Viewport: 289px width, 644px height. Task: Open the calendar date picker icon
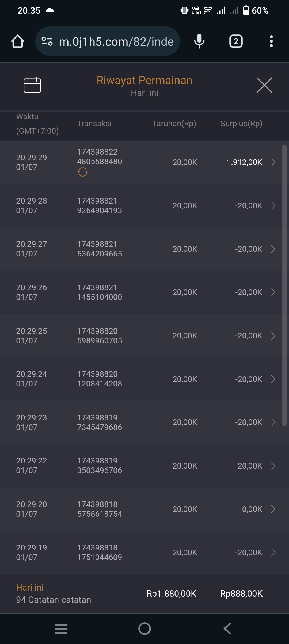pyautogui.click(x=32, y=85)
